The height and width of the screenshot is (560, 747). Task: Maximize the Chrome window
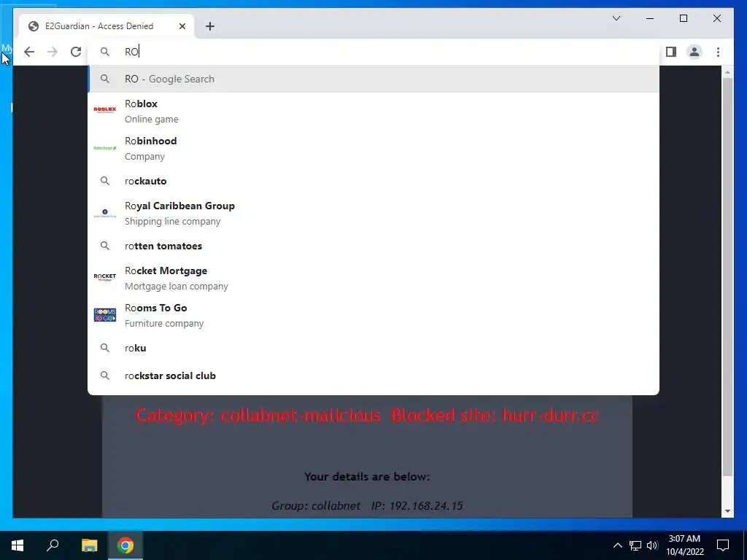point(683,18)
